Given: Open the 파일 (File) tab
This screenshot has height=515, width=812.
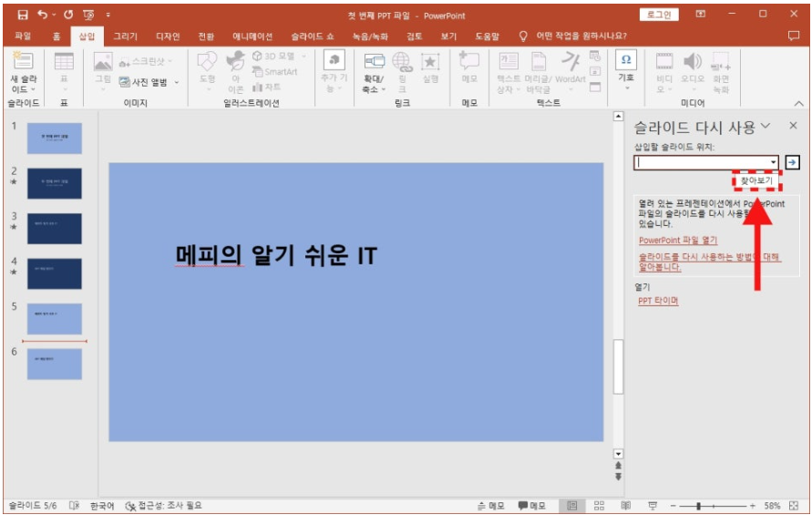Looking at the screenshot, I should pyautogui.click(x=23, y=36).
